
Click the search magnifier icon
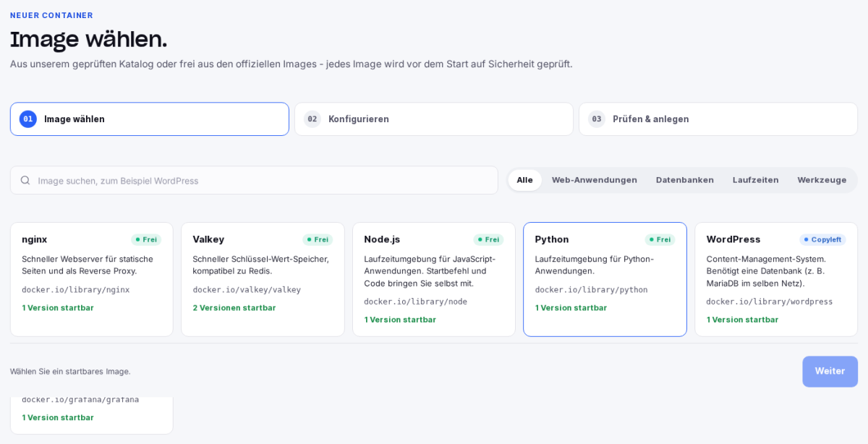click(x=25, y=180)
